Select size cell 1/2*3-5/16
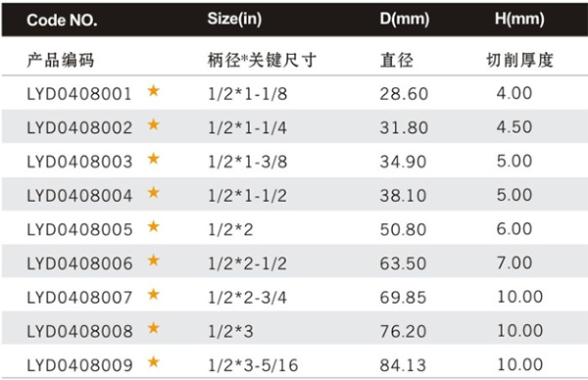Viewport: 588px width, 380px height. click(253, 365)
